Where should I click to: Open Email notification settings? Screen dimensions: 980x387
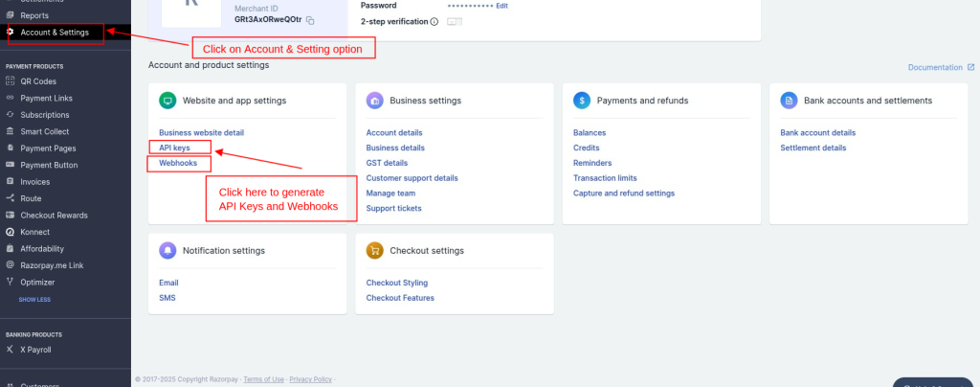click(168, 283)
